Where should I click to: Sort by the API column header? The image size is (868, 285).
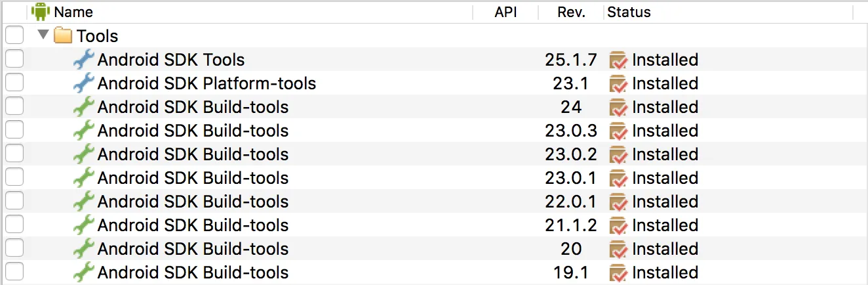pyautogui.click(x=505, y=12)
